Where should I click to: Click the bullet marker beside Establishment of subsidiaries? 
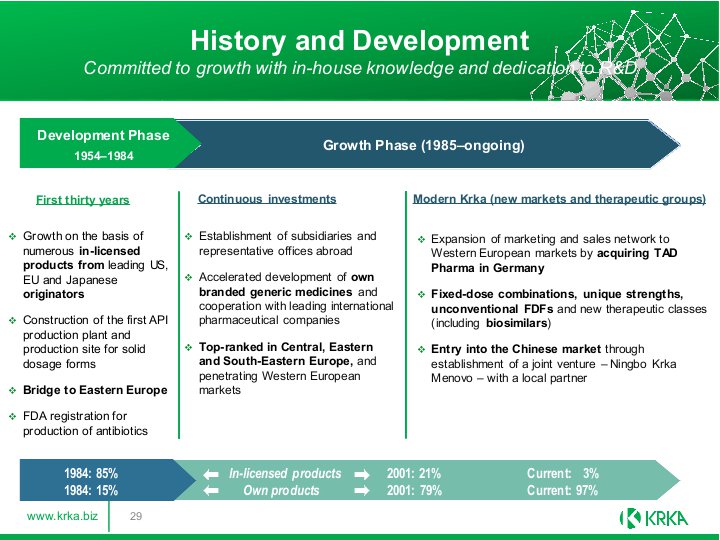tap(188, 237)
